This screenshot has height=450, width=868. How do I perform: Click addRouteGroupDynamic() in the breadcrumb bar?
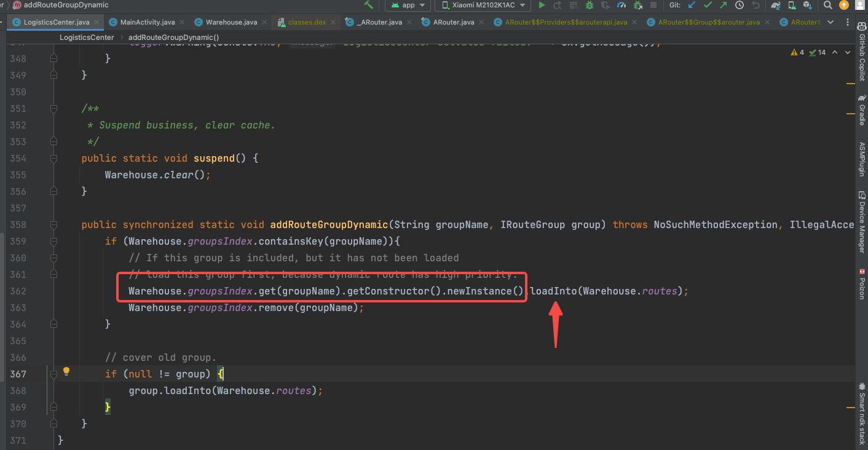click(x=173, y=37)
